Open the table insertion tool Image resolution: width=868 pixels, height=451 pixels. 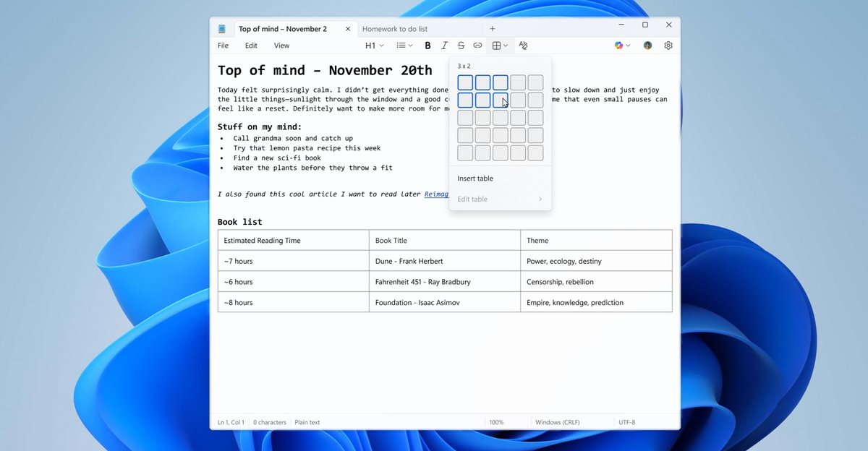tap(498, 45)
